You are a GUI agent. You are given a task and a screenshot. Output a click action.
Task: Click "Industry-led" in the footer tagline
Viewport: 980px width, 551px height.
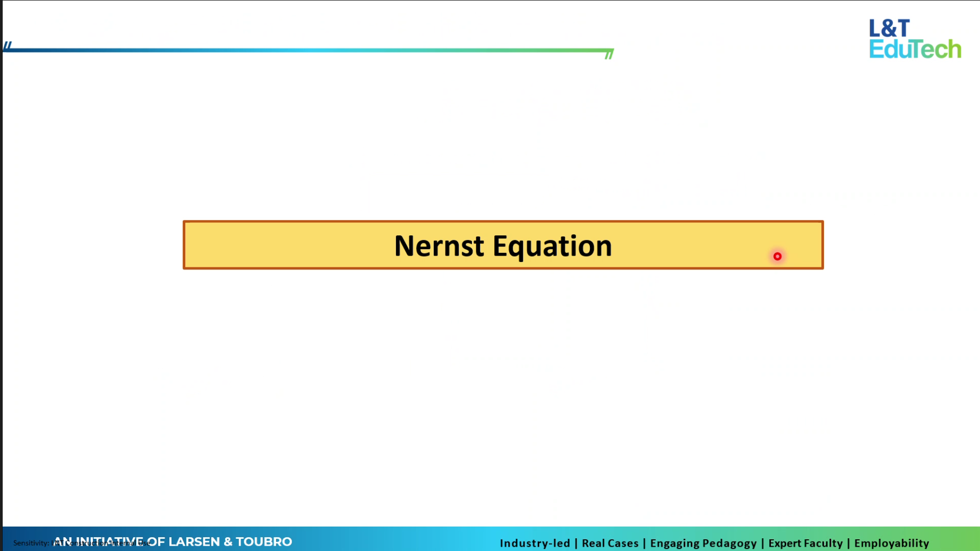pyautogui.click(x=535, y=543)
